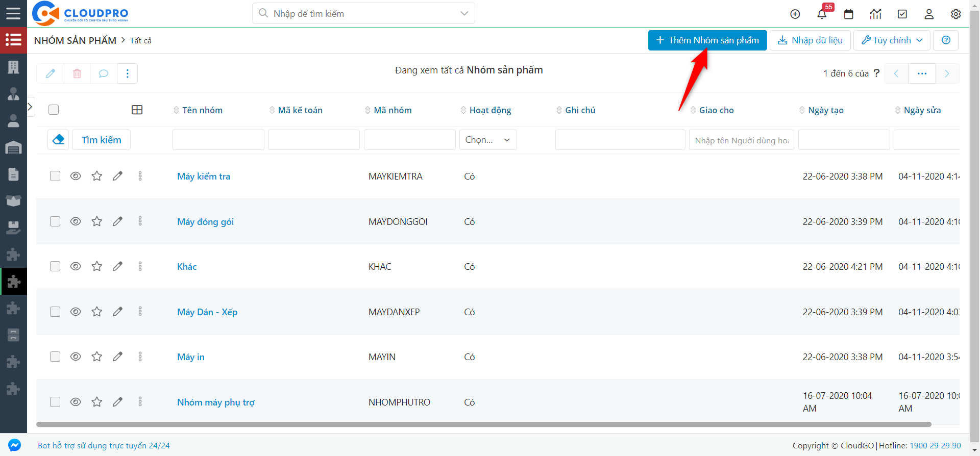The height and width of the screenshot is (456, 980).
Task: Open the page jump ellipsis button
Action: click(x=922, y=73)
